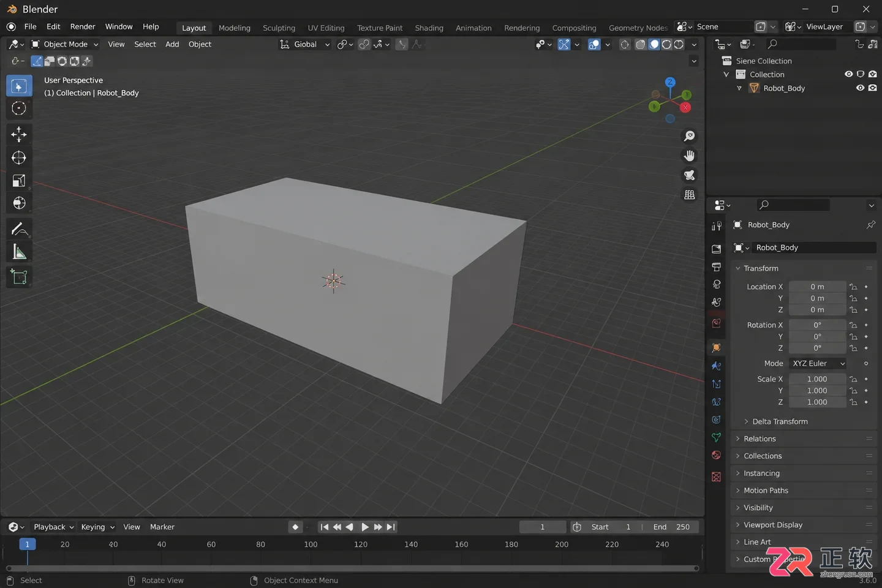Toggle camera view icon

point(689,175)
